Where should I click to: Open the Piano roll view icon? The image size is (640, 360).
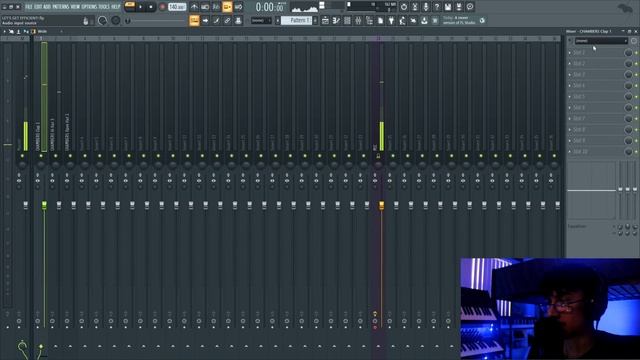pyautogui.click(x=336, y=20)
